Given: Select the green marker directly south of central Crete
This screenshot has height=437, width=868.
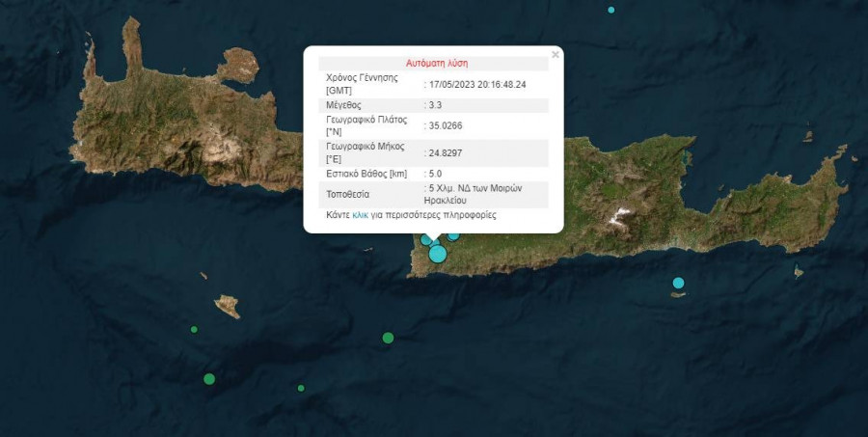Looking at the screenshot, I should click(388, 338).
